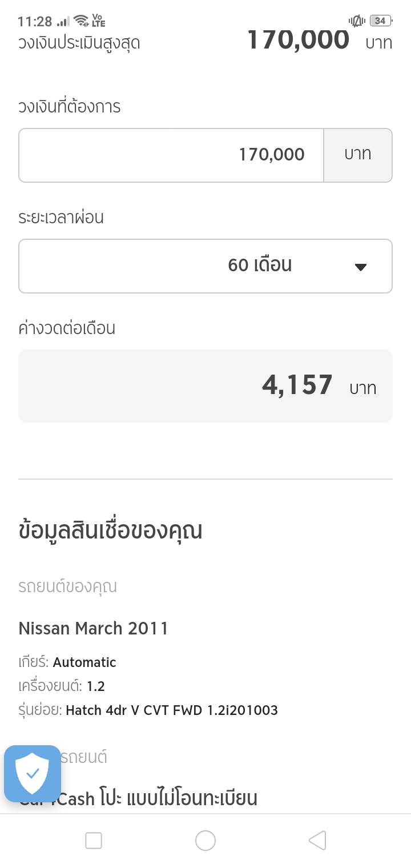
Task: Tap the cellular signal bars icon
Action: [63, 22]
